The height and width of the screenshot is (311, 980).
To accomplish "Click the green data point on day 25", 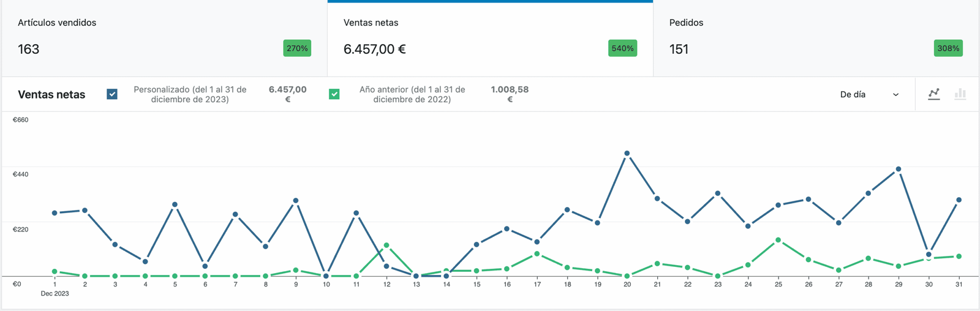I will [778, 240].
